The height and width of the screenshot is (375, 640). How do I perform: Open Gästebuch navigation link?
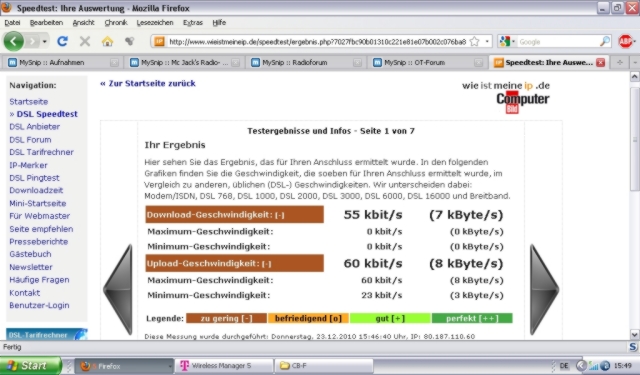(30, 254)
